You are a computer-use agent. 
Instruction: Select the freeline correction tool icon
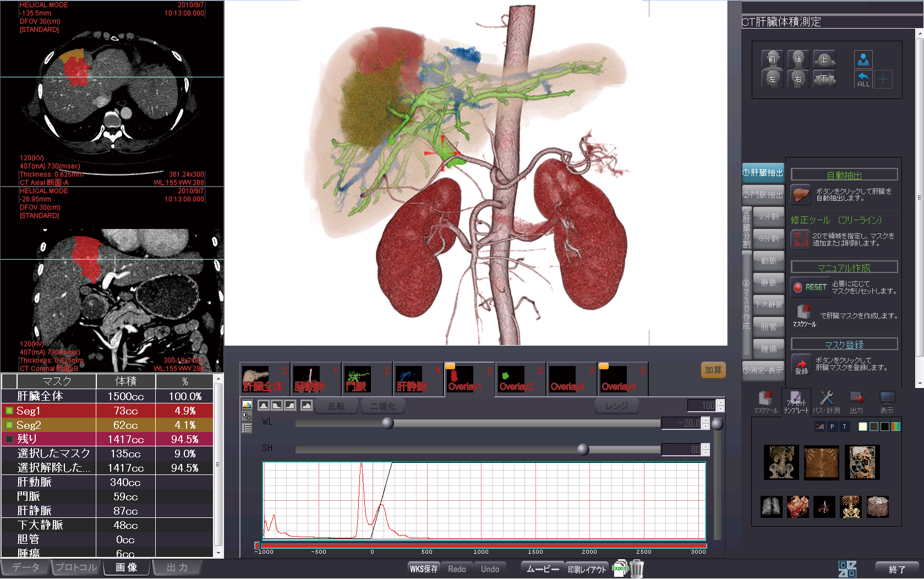coord(800,239)
